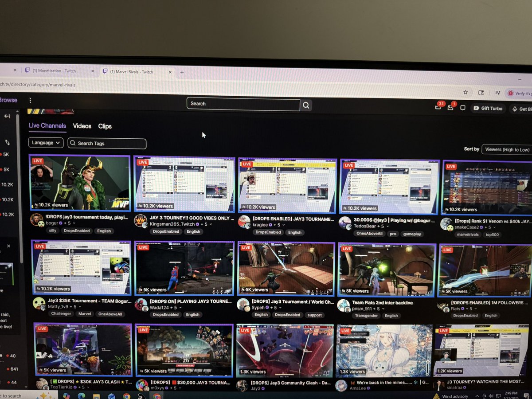Click the search magnifier button
Screen dimensions: 532x399
tap(306, 105)
